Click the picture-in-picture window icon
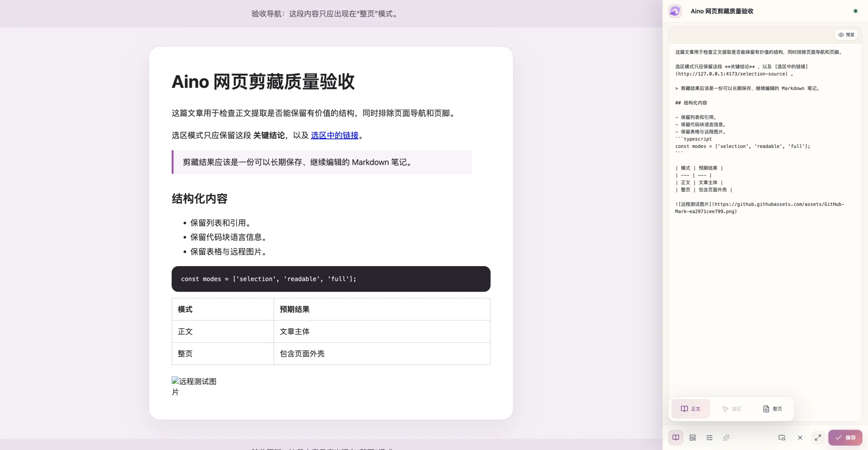 tap(782, 438)
